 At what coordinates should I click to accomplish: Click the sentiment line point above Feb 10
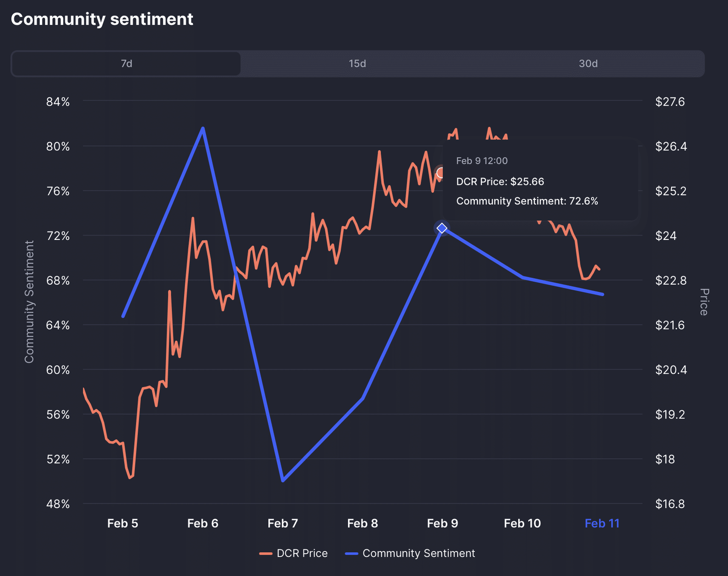[x=523, y=277]
